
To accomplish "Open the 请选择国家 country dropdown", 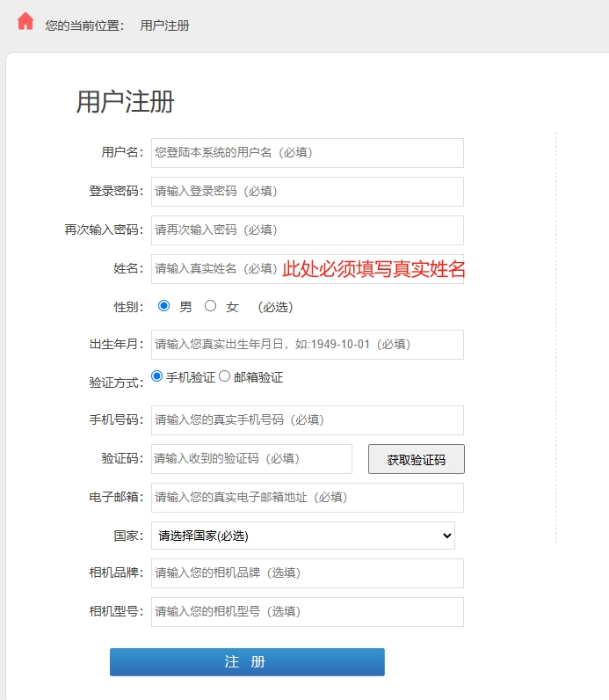I will pyautogui.click(x=303, y=536).
